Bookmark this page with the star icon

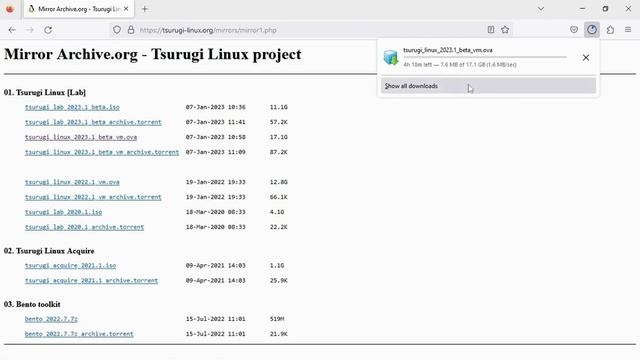pos(505,29)
